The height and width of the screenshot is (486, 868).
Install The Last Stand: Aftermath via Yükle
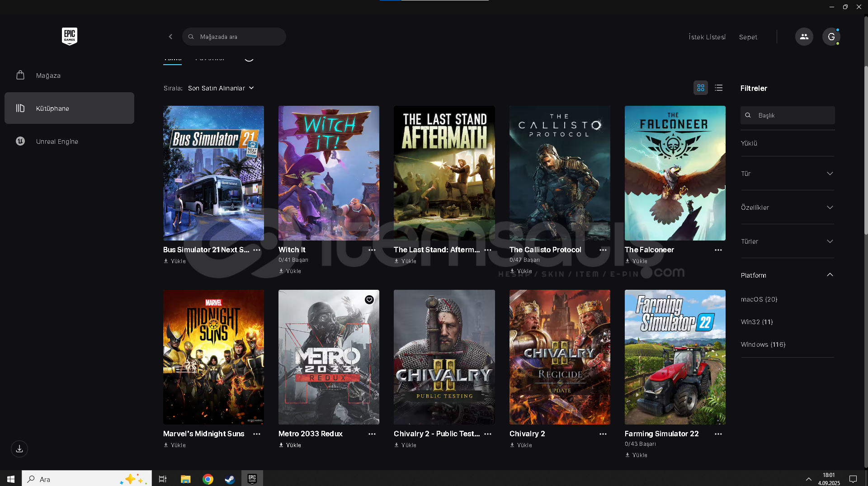tap(406, 261)
